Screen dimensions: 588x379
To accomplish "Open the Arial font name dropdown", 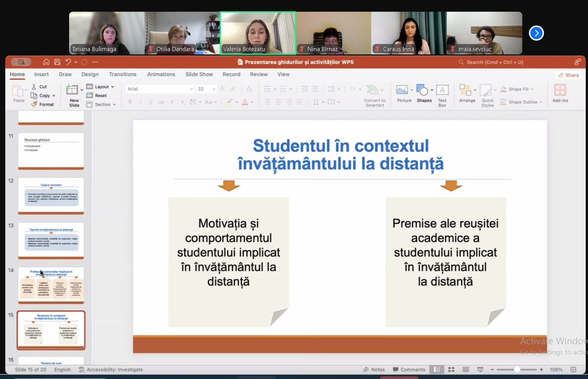I will coord(159,89).
